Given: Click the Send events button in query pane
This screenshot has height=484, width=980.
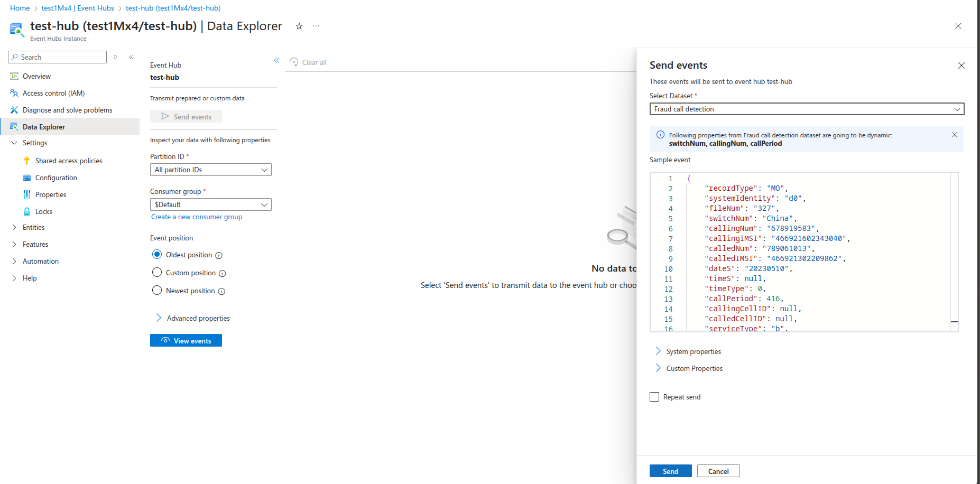Looking at the screenshot, I should pyautogui.click(x=186, y=116).
